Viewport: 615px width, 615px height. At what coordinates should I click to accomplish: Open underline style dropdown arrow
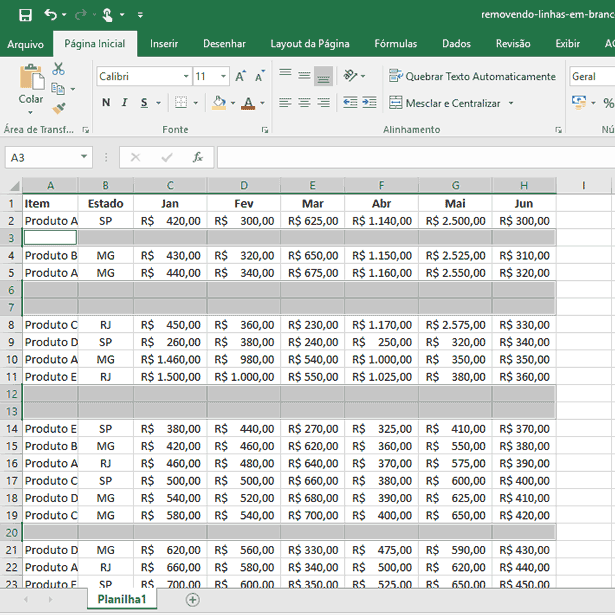(158, 103)
